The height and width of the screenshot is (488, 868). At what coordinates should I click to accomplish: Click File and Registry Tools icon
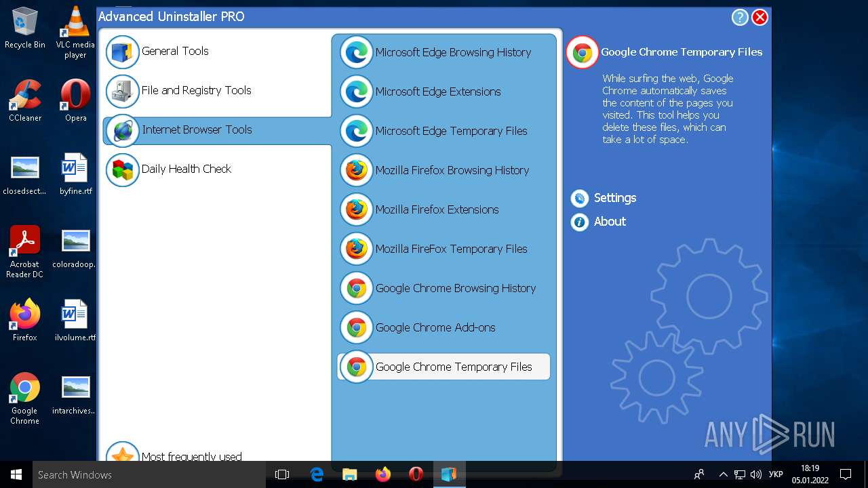123,91
